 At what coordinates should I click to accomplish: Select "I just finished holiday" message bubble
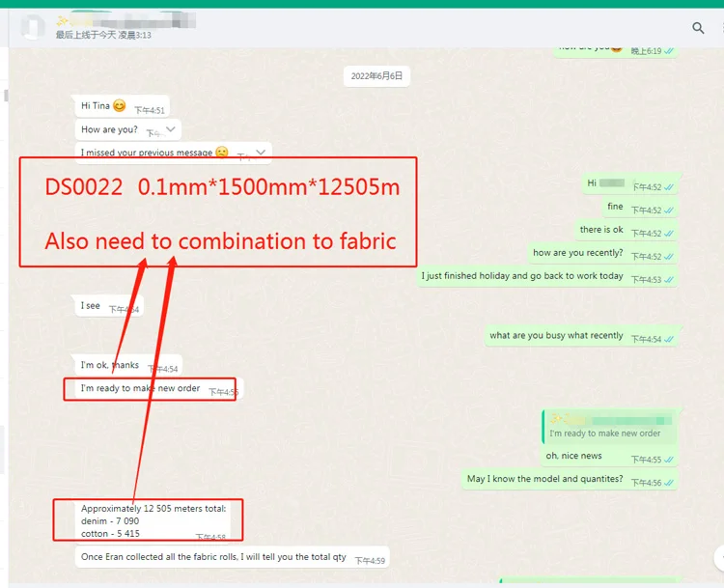click(x=522, y=276)
